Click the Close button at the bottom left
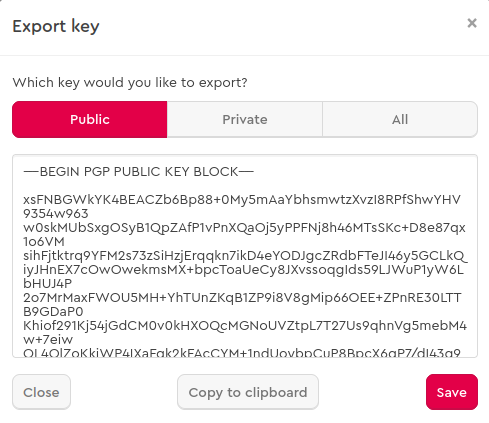The width and height of the screenshot is (489, 423). pyautogui.click(x=41, y=392)
